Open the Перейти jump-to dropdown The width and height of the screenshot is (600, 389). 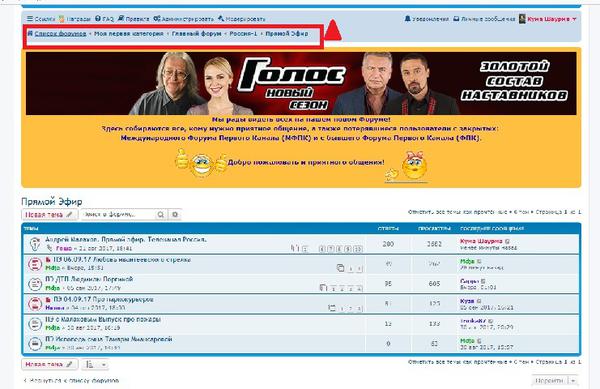(x=554, y=381)
